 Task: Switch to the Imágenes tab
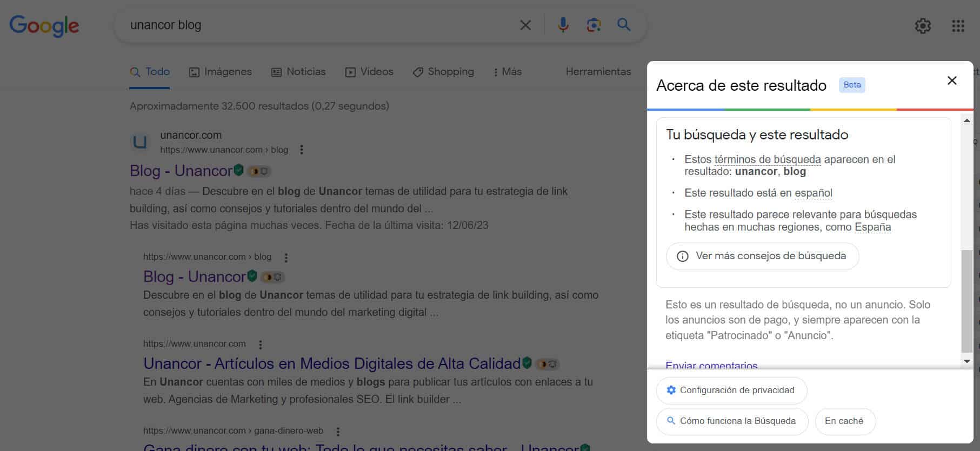coord(220,72)
